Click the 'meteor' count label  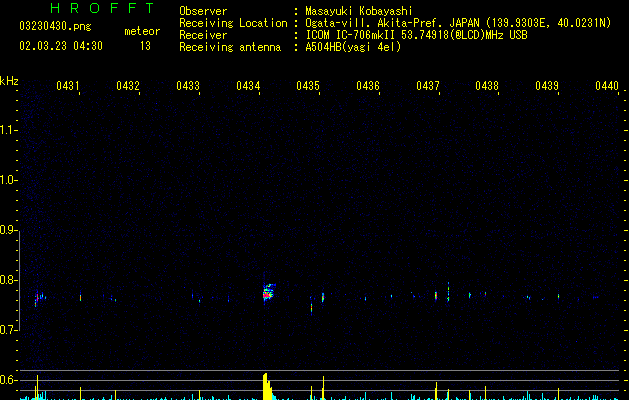point(142,31)
